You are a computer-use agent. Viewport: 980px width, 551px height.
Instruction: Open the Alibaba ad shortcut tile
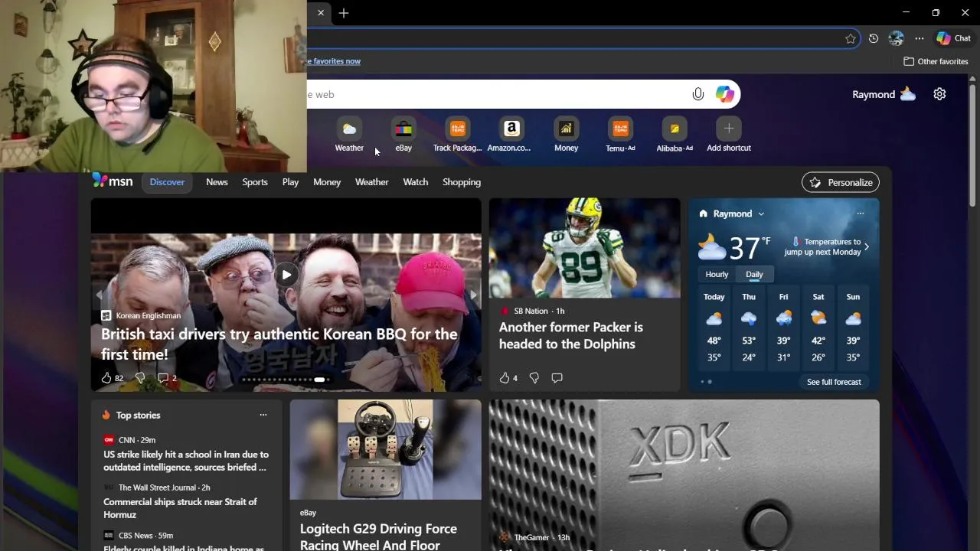[675, 135]
